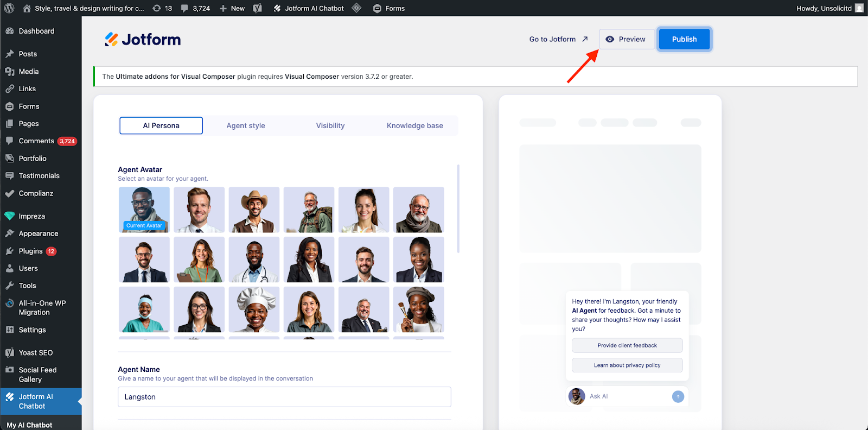Switch to the Knowledge base tab
Viewport: 868px width, 430px height.
pos(414,125)
